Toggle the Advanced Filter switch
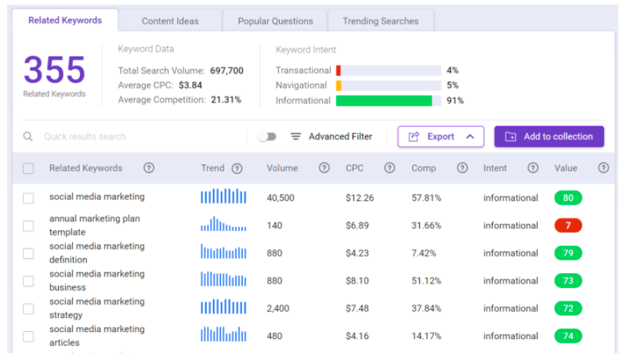The width and height of the screenshot is (627, 364). (267, 137)
